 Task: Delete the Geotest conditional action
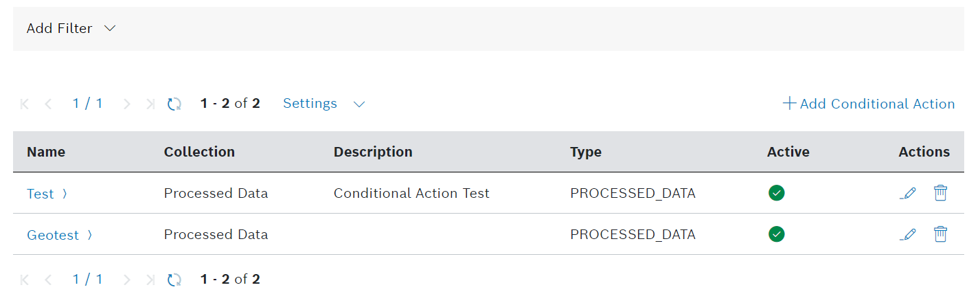940,234
